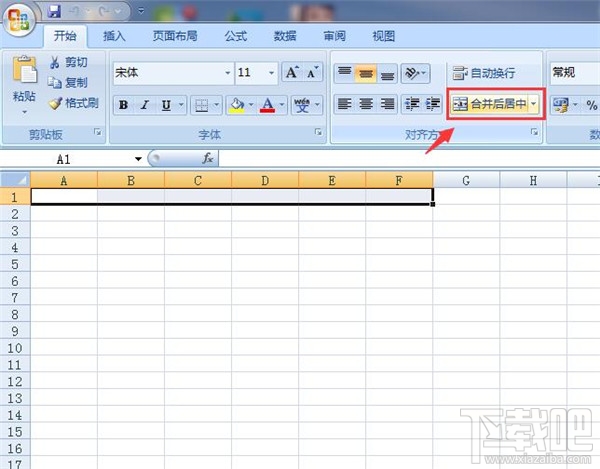Toggle italic formatting
This screenshot has width=600, height=469.
click(x=145, y=105)
